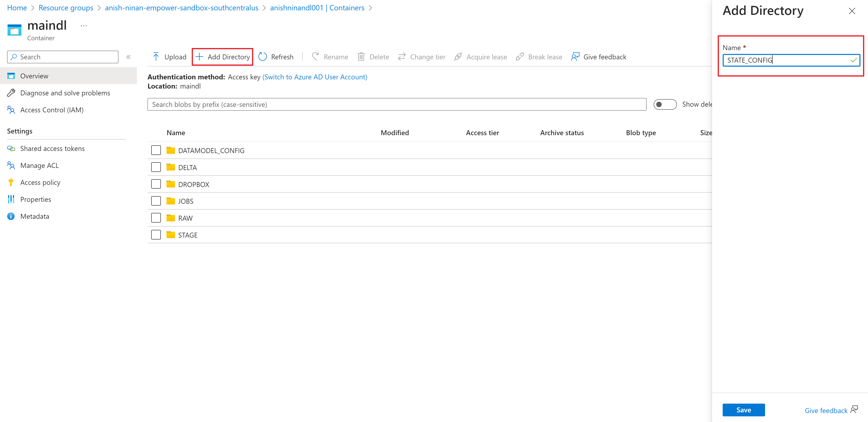The width and height of the screenshot is (868, 422).
Task: Click the Access Control (IAM) icon
Action: (11, 110)
